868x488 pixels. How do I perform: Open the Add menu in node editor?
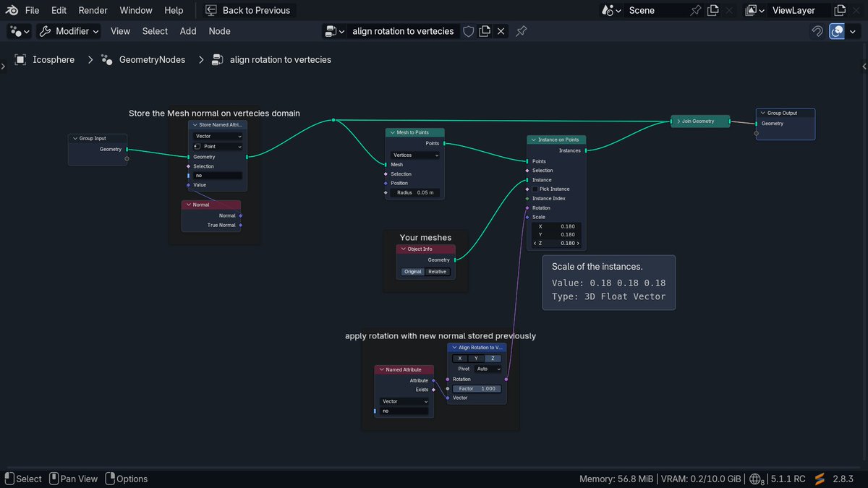click(188, 31)
